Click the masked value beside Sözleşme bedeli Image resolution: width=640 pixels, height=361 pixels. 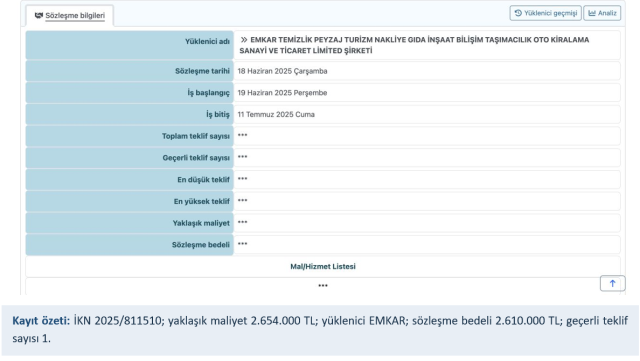pyautogui.click(x=242, y=244)
